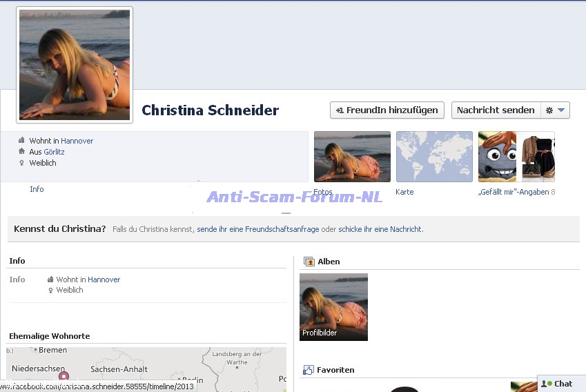Open the Fotos thumbnail

click(x=352, y=157)
